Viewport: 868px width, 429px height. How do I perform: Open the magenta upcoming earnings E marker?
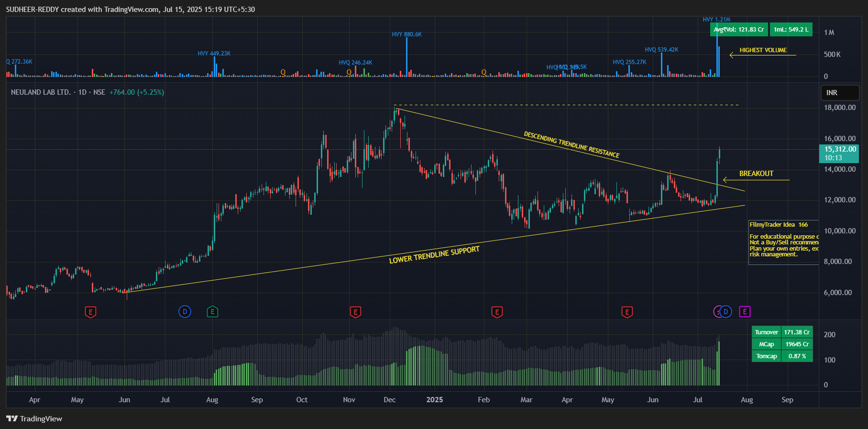point(745,312)
